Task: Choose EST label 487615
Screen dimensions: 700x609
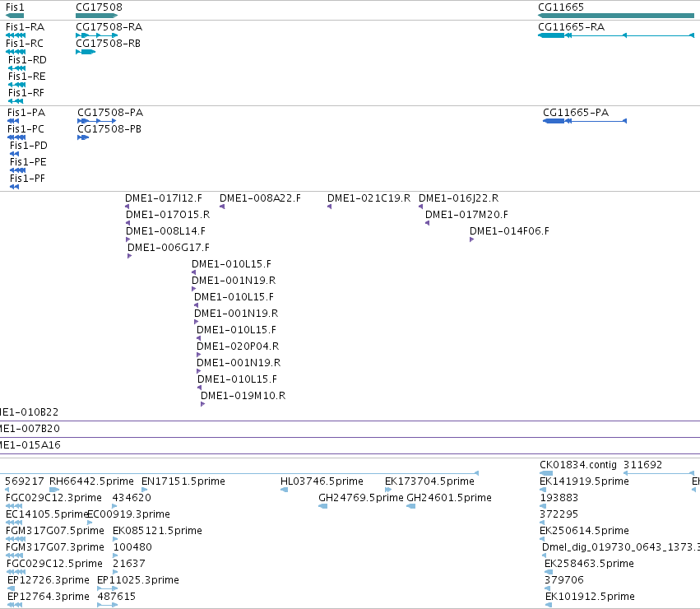Action: pos(116,597)
